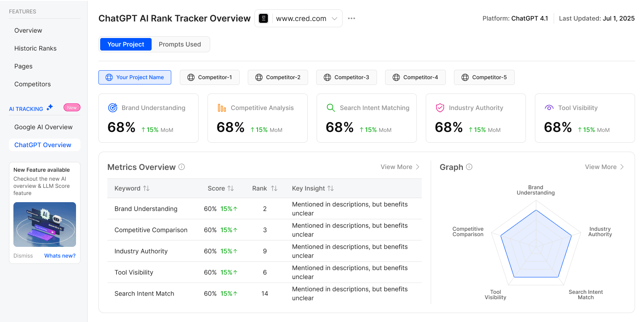644x322 pixels.
Task: Switch to the Prompts Used tab
Action: pos(180,44)
